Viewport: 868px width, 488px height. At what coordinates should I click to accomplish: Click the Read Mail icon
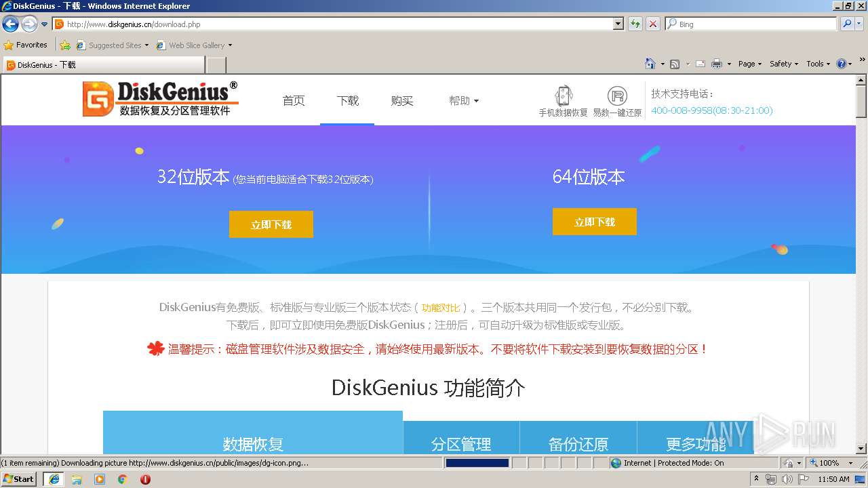coord(701,64)
